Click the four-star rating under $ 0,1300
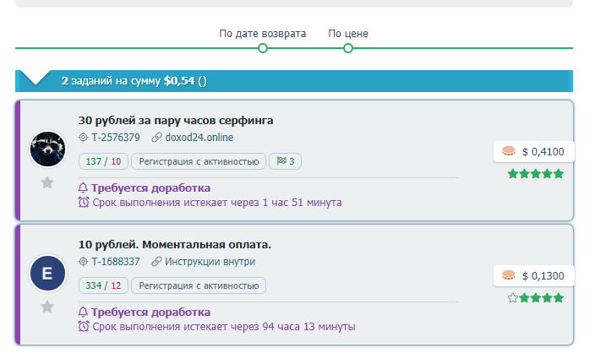Viewport: 595px width, 364px height. click(x=536, y=298)
